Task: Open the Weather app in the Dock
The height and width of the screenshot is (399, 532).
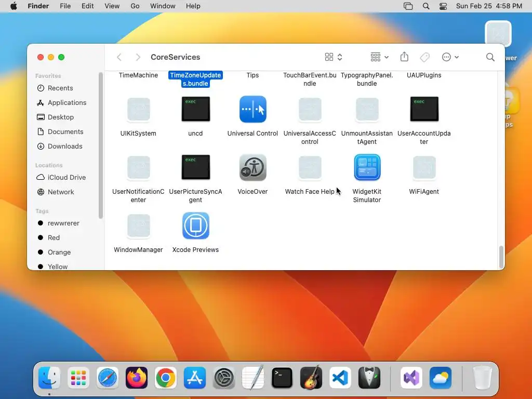Action: [x=441, y=378]
